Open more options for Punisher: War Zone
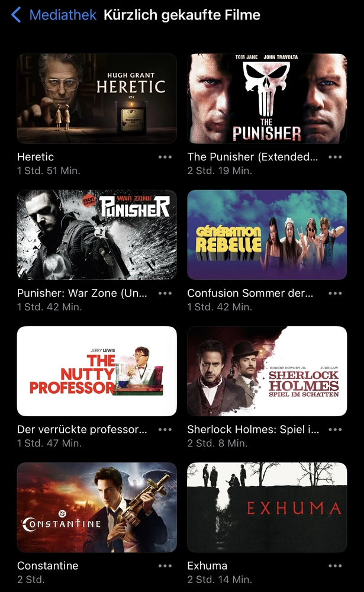This screenshot has width=364, height=592. (x=165, y=293)
